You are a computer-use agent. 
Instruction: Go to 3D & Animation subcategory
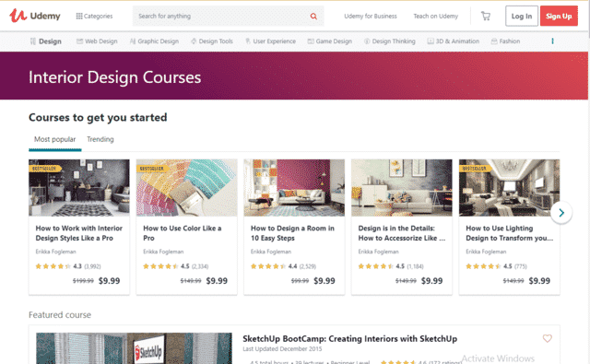(x=453, y=41)
